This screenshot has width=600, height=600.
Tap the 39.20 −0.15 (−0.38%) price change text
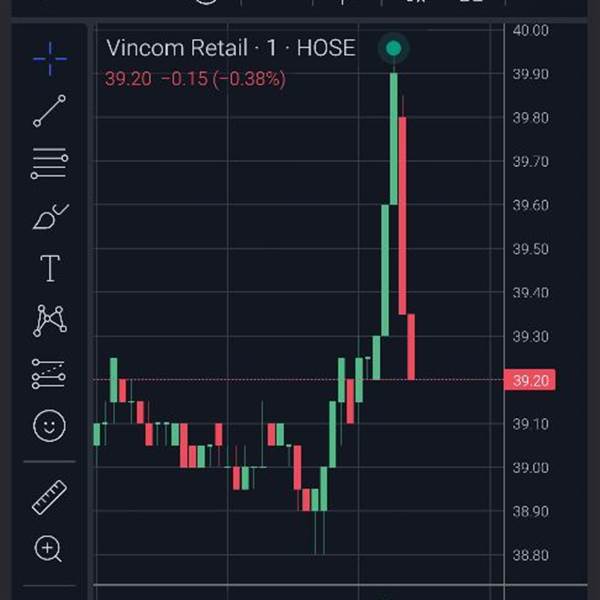click(195, 79)
